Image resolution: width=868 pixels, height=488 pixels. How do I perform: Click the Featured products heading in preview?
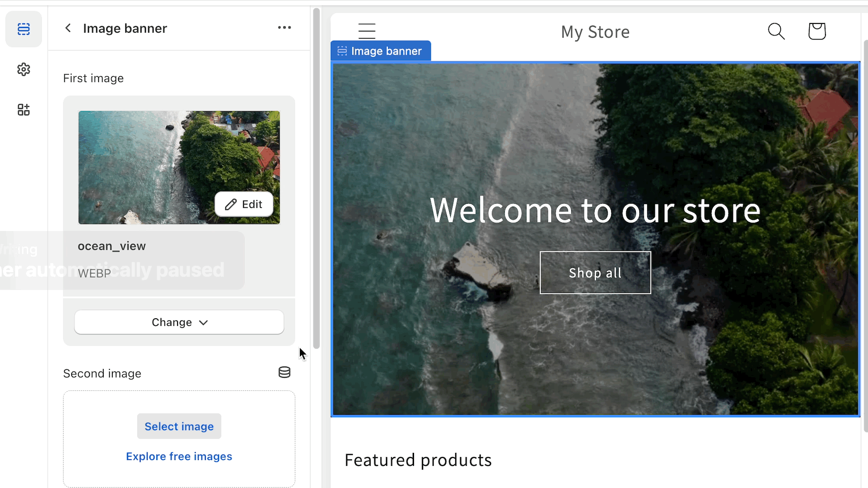418,460
